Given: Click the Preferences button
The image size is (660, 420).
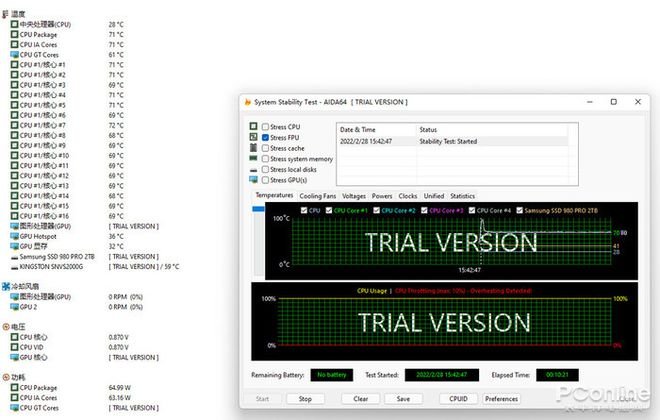Looking at the screenshot, I should coord(501,399).
